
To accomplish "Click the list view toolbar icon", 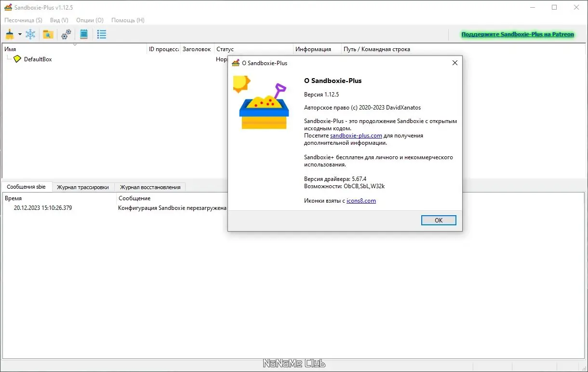I will tap(102, 34).
